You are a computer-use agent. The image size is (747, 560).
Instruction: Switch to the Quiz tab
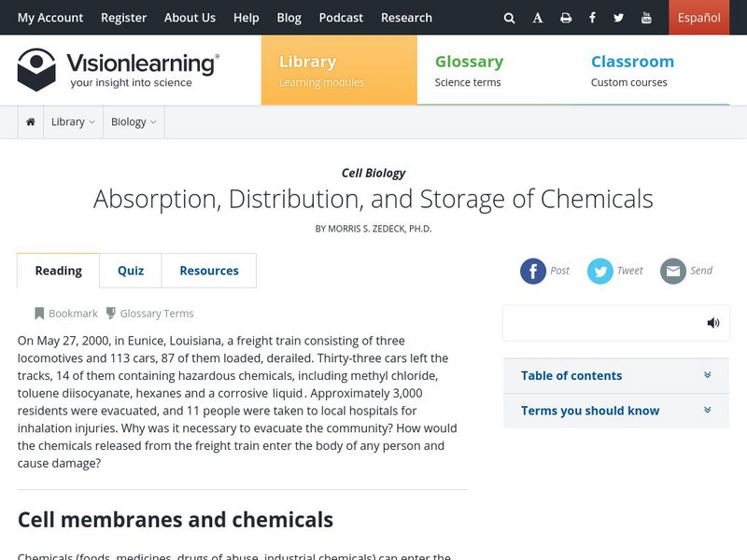pos(131,271)
